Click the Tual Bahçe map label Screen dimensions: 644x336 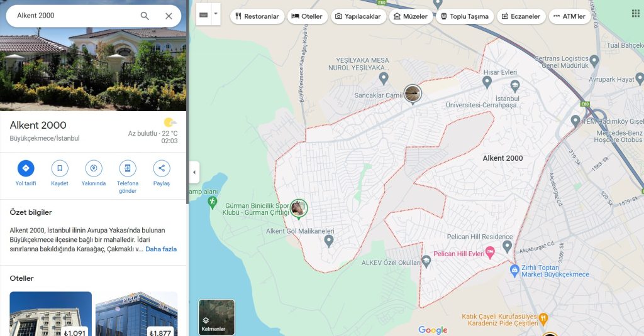625,45
